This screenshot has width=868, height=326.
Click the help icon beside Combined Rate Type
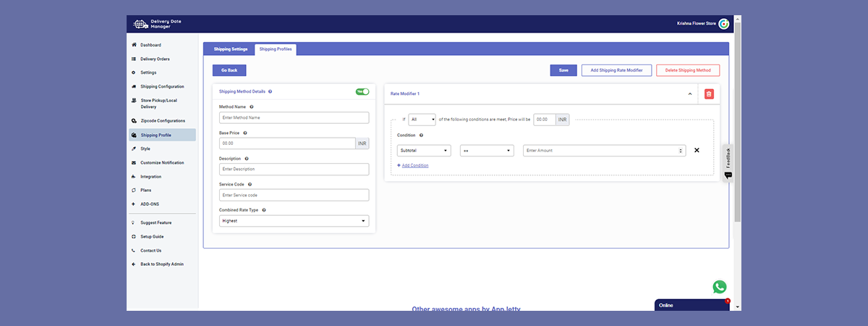pyautogui.click(x=264, y=210)
